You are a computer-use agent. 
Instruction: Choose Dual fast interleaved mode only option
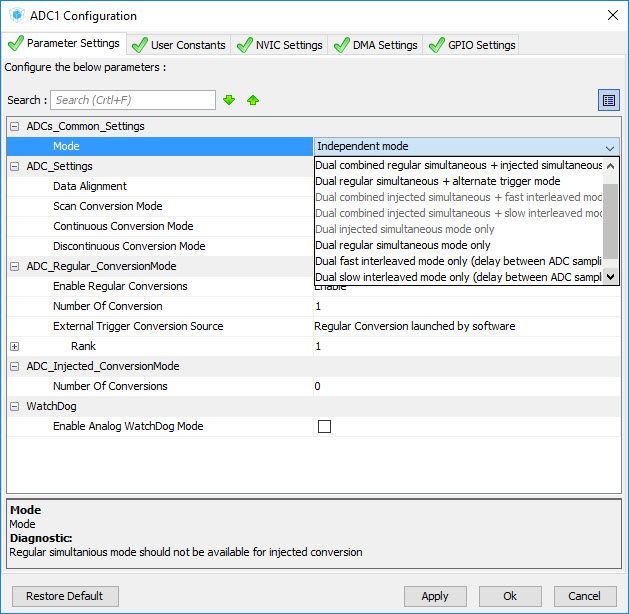[459, 261]
